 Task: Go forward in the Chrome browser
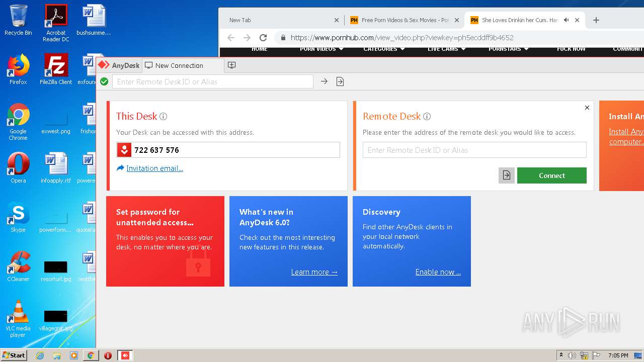click(247, 38)
